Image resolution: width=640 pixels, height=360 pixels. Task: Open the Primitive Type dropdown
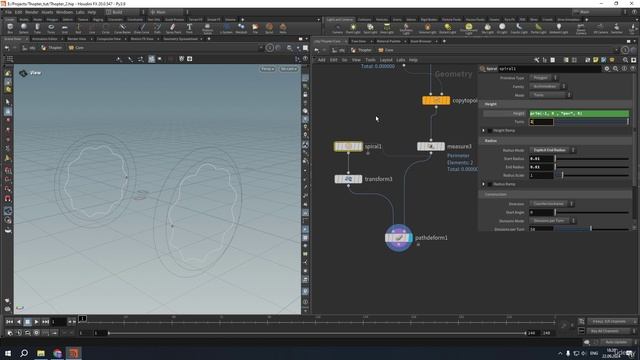click(x=544, y=78)
